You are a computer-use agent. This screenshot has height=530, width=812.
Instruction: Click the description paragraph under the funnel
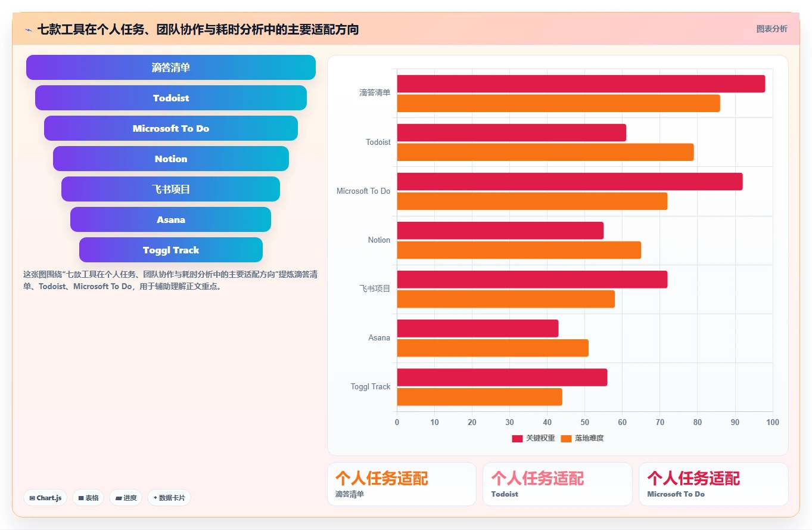(x=170, y=280)
